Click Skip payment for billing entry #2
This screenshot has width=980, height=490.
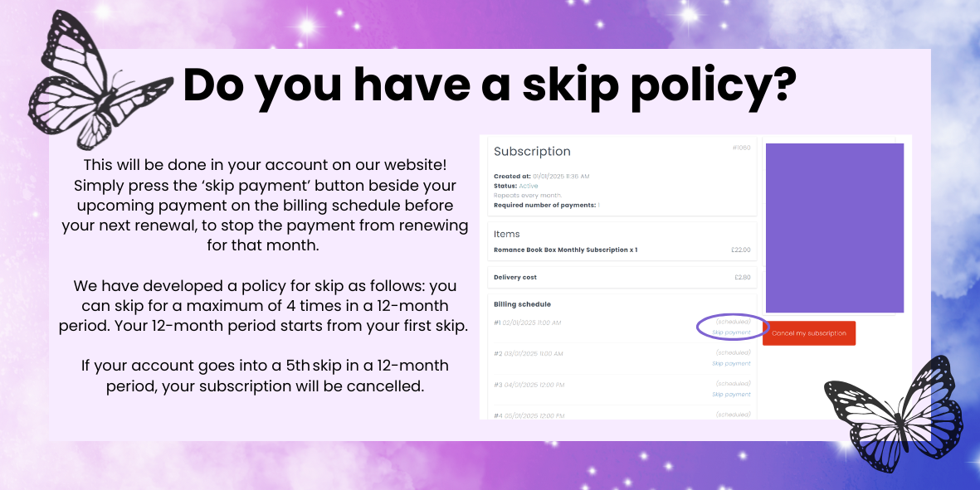[731, 363]
